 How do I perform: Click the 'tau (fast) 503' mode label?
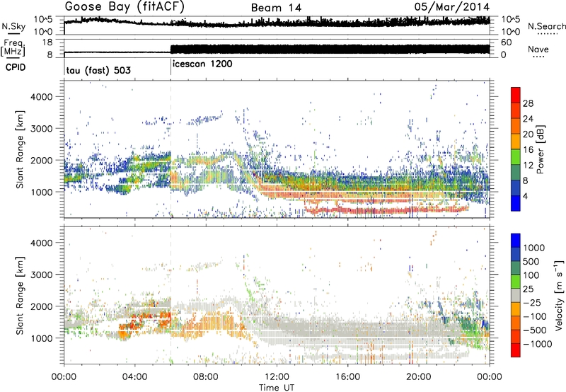[x=98, y=70]
